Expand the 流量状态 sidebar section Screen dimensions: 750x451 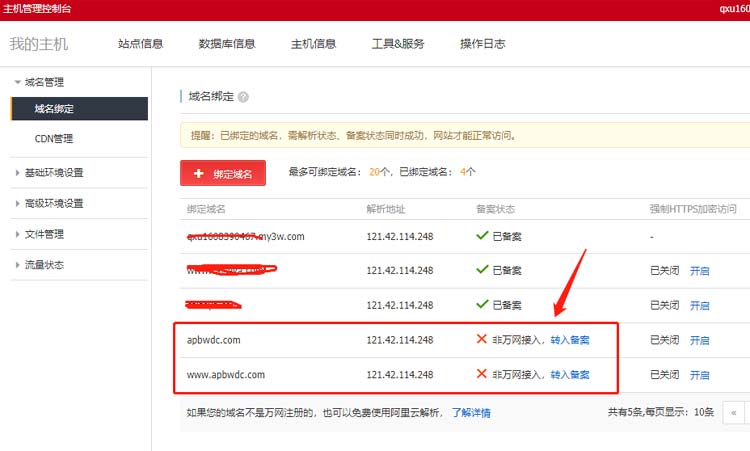[x=44, y=265]
